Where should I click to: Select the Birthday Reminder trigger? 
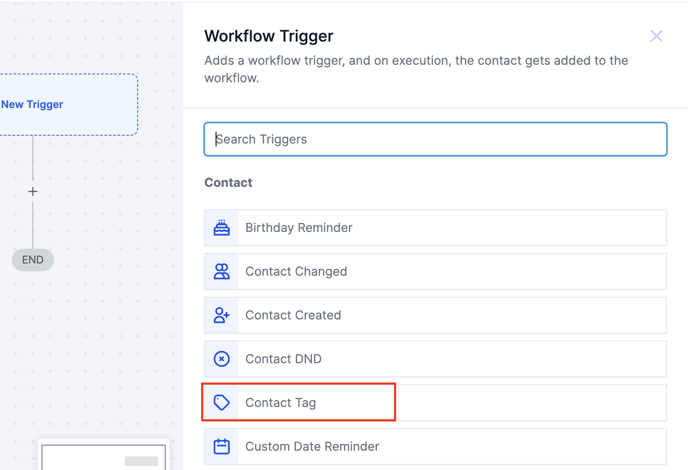pos(299,228)
